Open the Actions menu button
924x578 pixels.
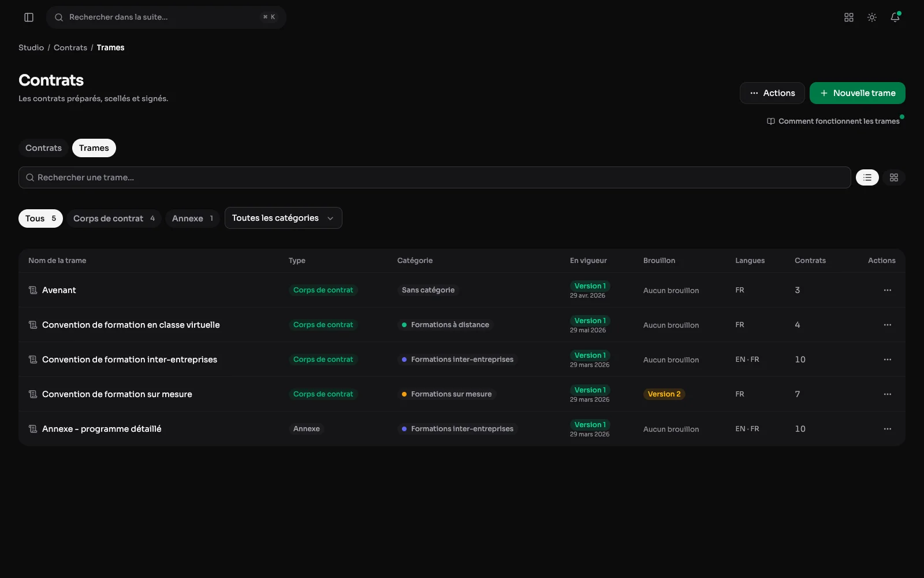(772, 93)
